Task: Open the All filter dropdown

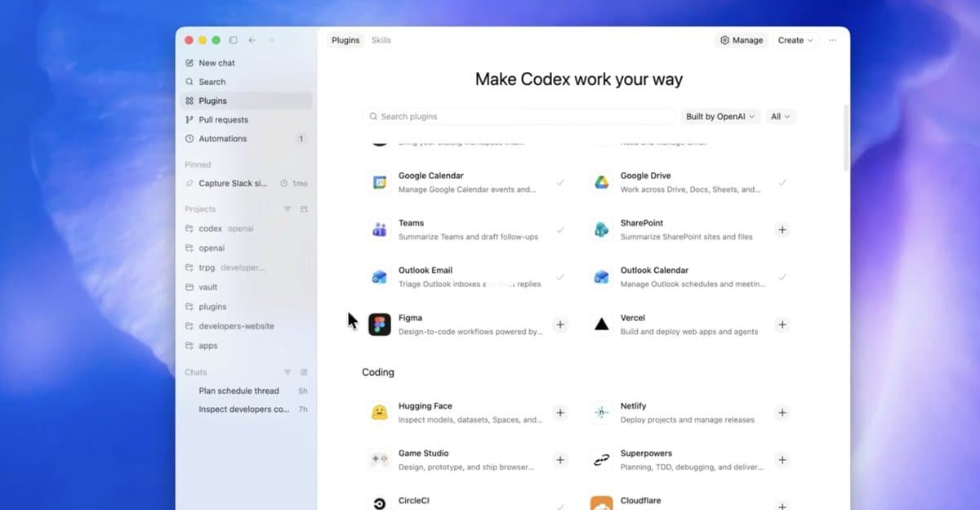Action: [x=780, y=116]
